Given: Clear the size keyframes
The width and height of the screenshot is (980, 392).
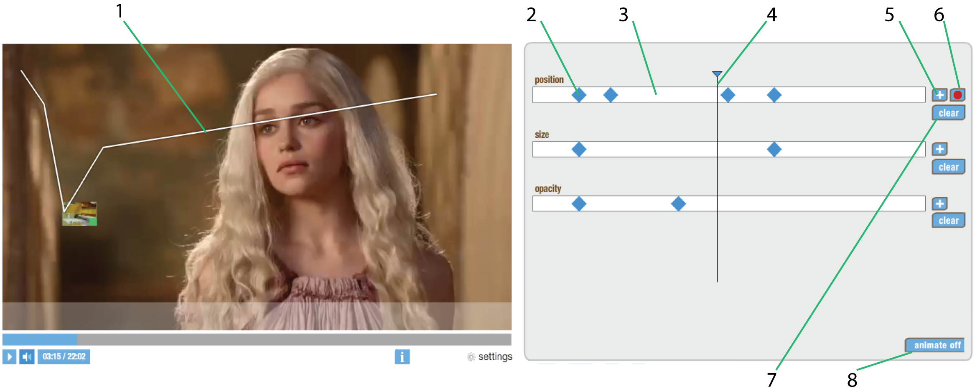Looking at the screenshot, I should [x=948, y=167].
